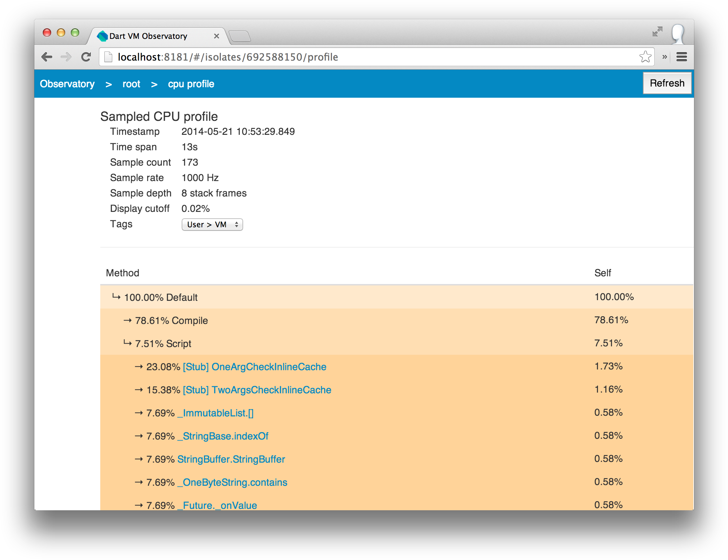
Task: Collapse the 100.00% Default tree row
Action: pos(116,297)
